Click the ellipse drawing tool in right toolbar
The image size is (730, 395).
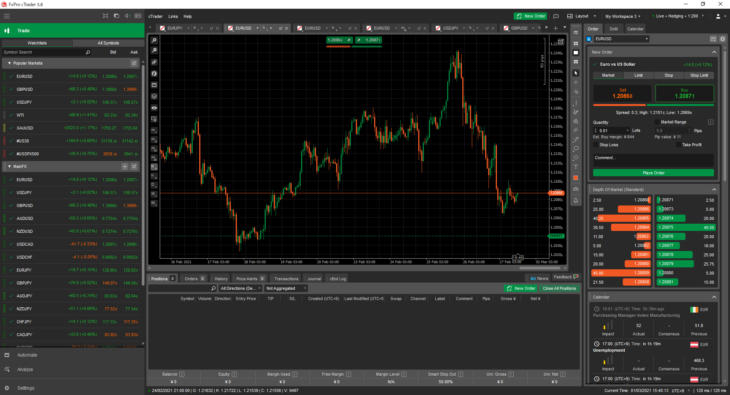point(576,149)
